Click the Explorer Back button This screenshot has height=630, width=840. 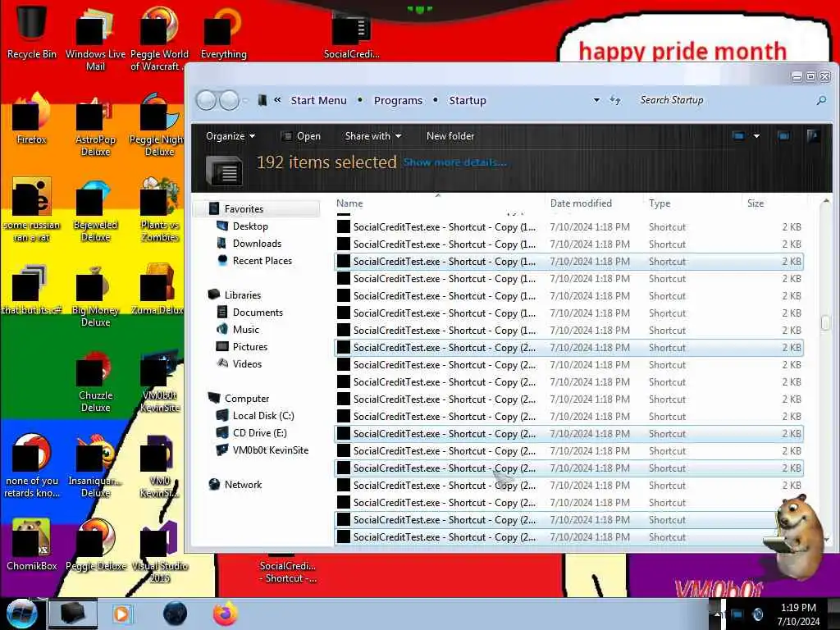point(206,100)
